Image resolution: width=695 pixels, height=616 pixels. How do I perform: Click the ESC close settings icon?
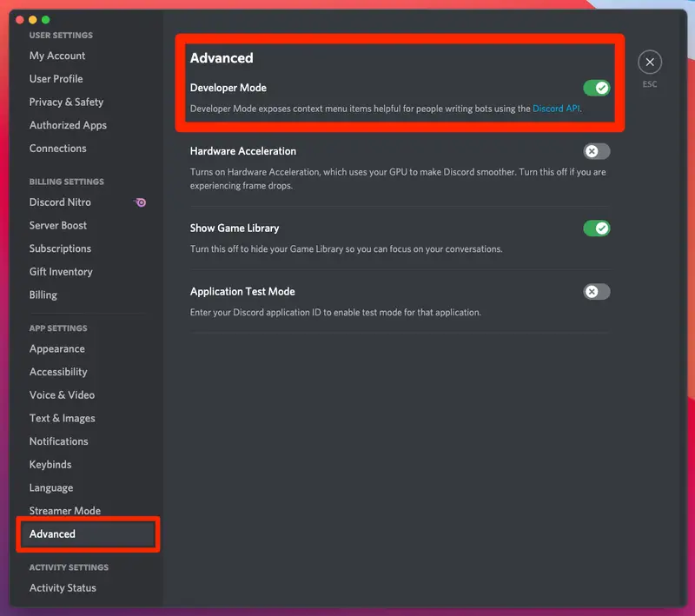(x=650, y=62)
